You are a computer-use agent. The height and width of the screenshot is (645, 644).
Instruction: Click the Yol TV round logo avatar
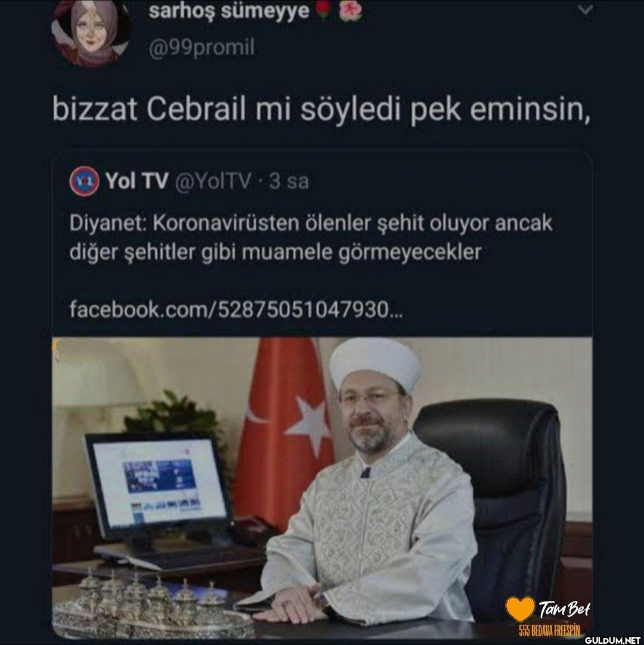tap(84, 181)
